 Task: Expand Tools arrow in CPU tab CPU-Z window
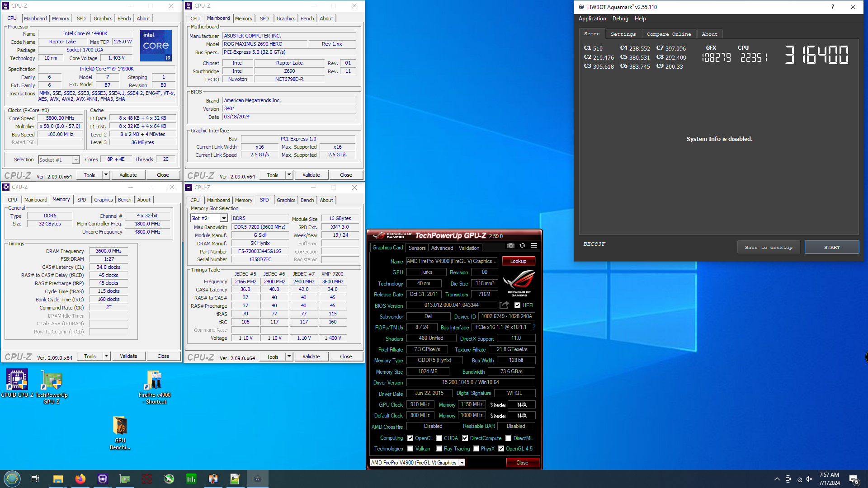click(x=106, y=175)
